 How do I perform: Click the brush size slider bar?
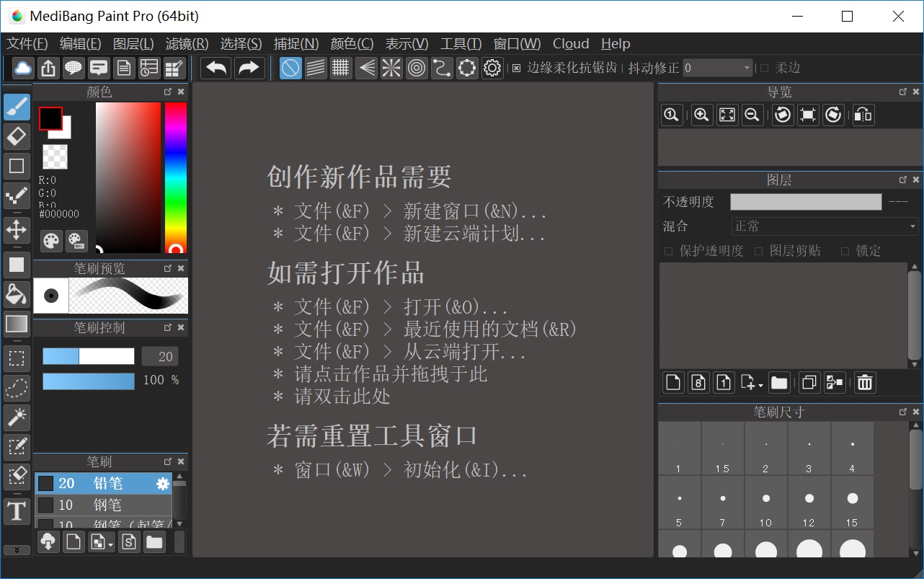click(x=89, y=356)
